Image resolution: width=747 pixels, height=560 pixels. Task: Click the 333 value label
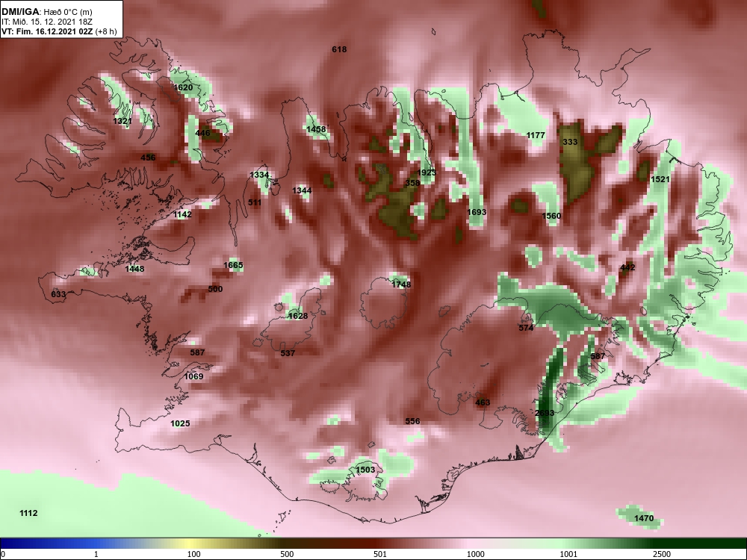[570, 143]
